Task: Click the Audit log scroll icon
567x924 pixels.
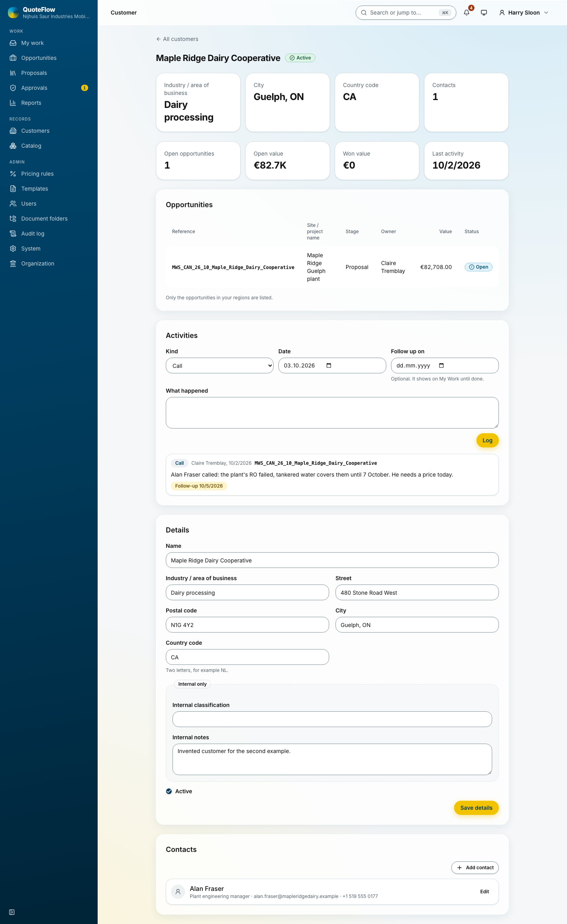Action: pos(13,234)
